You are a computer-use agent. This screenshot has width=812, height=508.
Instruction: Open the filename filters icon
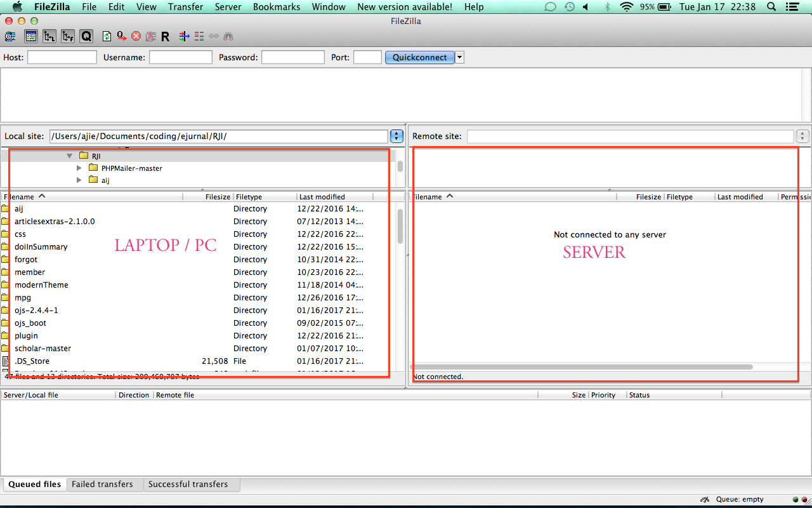coord(184,36)
